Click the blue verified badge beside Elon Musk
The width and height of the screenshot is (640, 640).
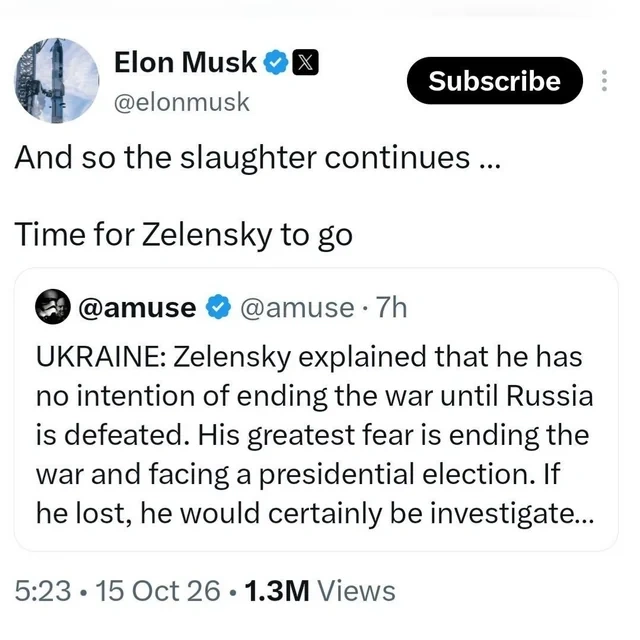(276, 62)
